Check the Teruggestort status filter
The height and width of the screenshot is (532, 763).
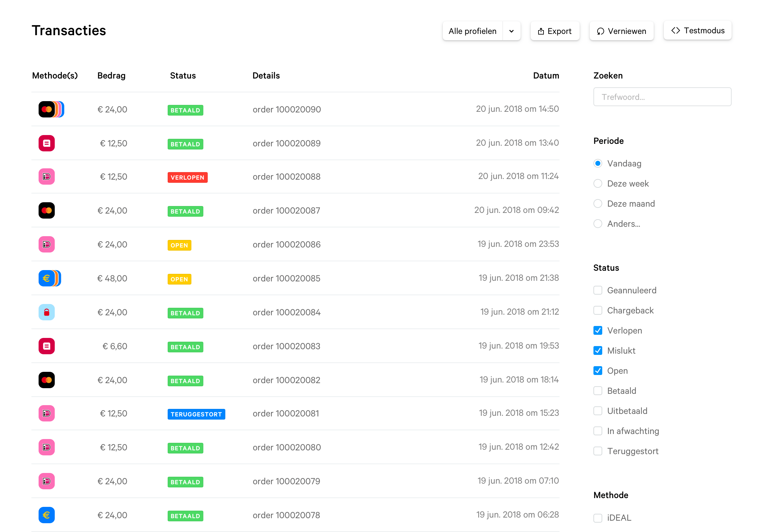[598, 451]
